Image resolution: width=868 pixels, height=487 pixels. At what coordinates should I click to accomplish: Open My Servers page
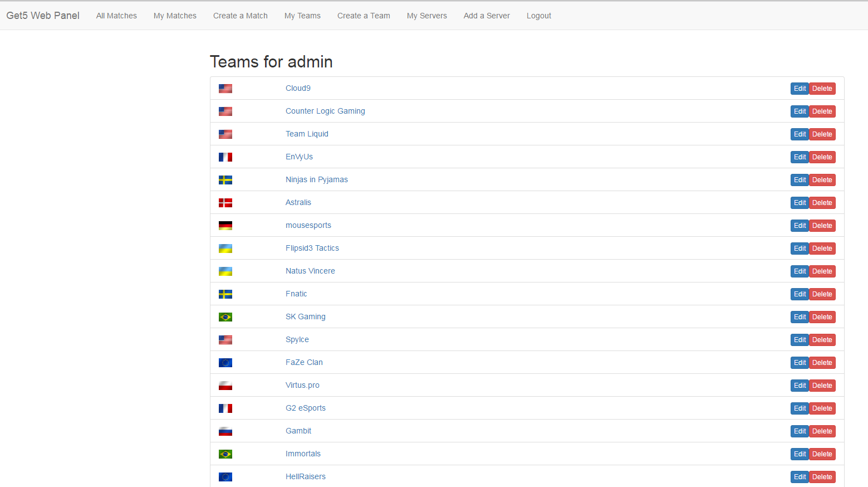tap(427, 16)
